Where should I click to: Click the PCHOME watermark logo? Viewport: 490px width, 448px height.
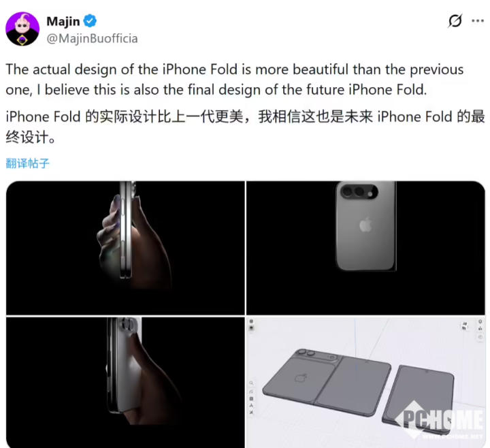coord(440,421)
